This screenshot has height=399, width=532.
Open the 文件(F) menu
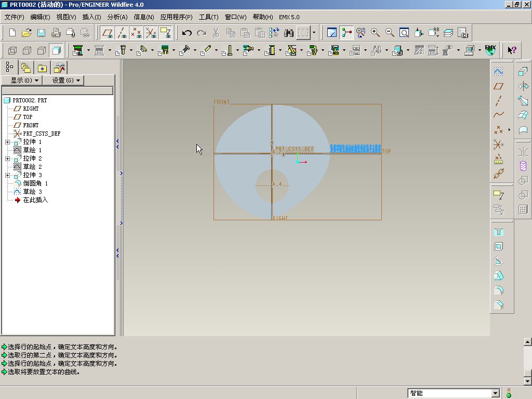coord(14,17)
